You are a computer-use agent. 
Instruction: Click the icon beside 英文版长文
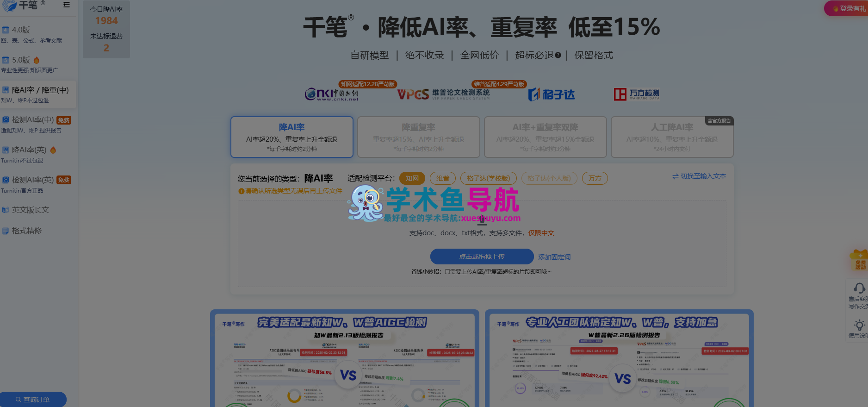[x=6, y=210]
